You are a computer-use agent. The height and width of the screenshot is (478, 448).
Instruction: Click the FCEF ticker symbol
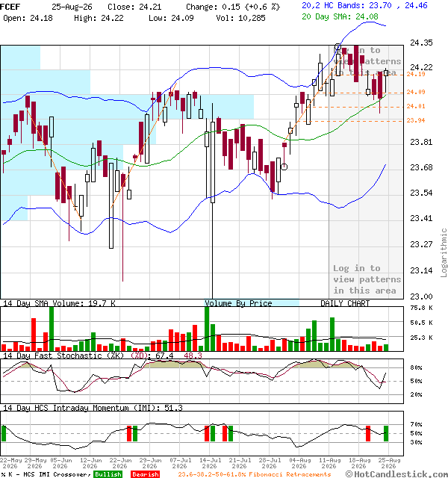[10, 7]
